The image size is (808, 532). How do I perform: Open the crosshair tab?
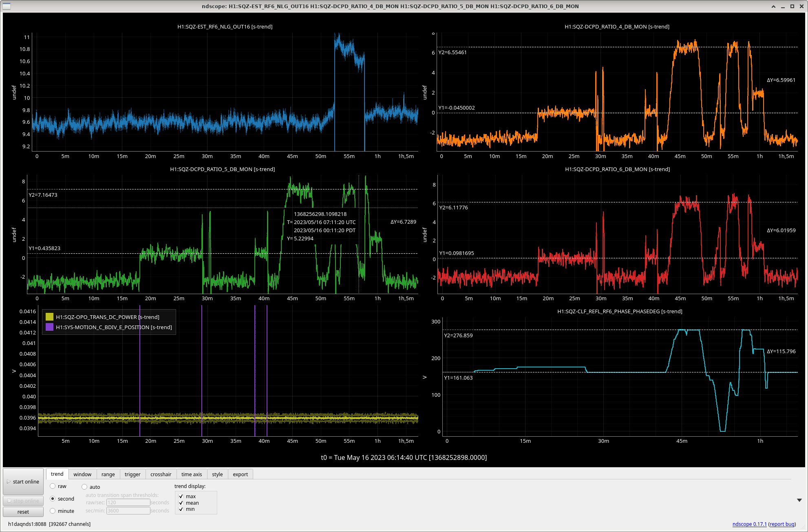(x=161, y=474)
